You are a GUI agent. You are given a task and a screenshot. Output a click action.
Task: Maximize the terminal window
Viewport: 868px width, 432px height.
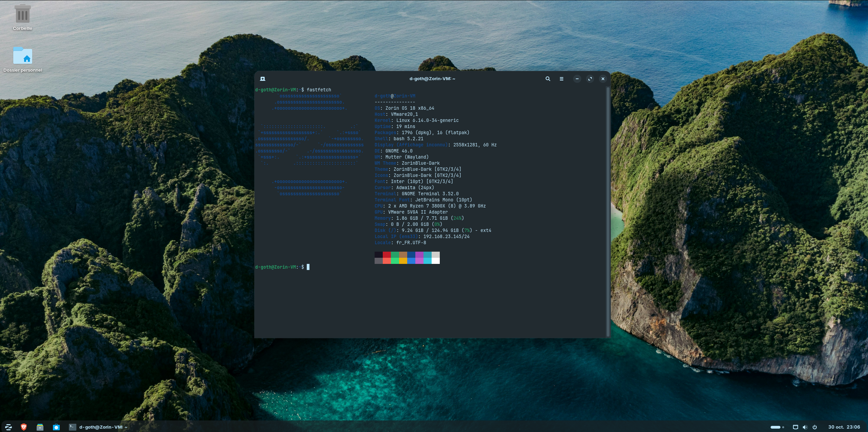pos(590,79)
